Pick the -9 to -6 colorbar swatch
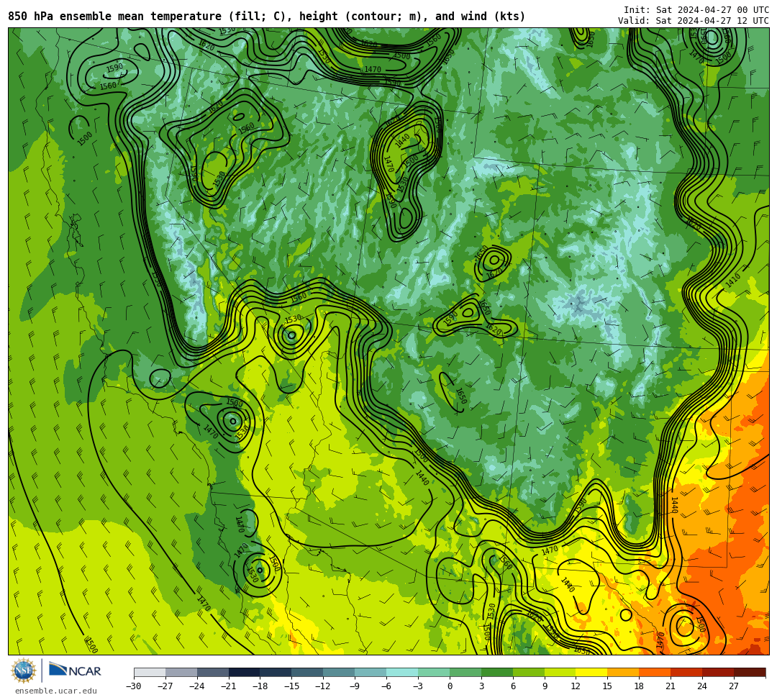The width and height of the screenshot is (777, 700). tap(371, 672)
